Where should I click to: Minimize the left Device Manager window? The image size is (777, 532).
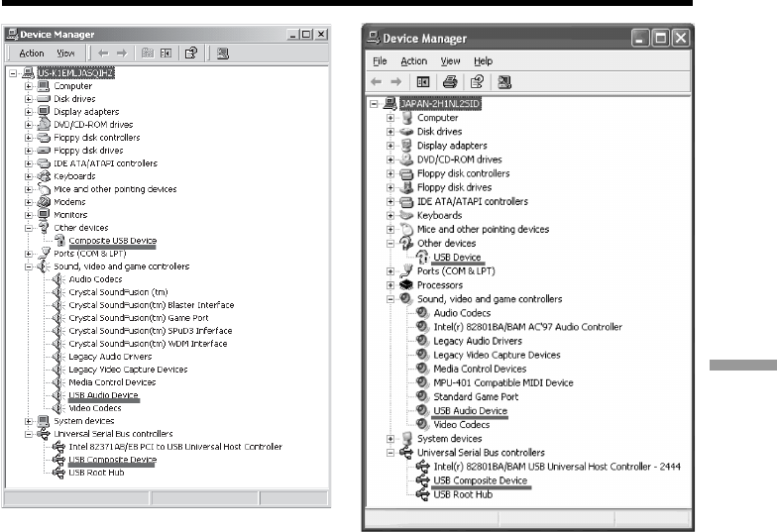[293, 34]
